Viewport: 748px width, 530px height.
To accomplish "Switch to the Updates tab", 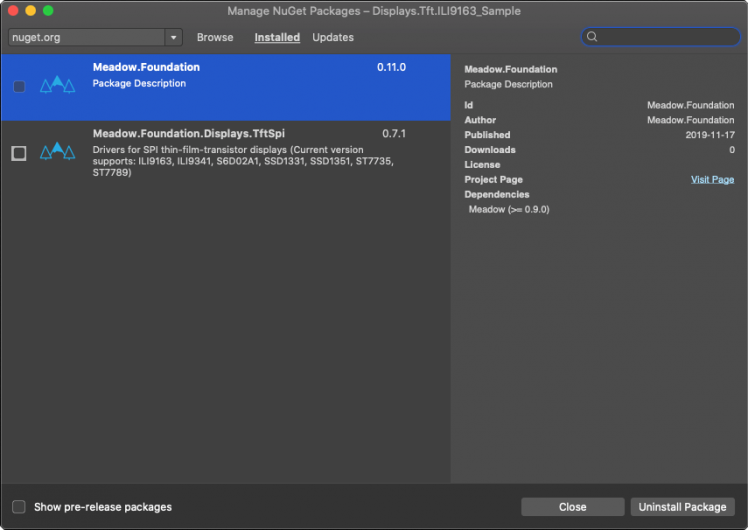I will [x=333, y=37].
